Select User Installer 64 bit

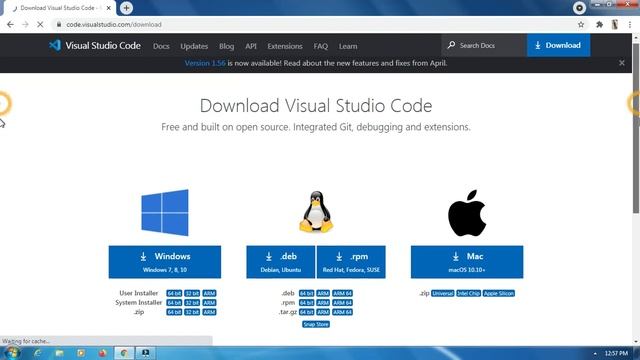tap(174, 293)
